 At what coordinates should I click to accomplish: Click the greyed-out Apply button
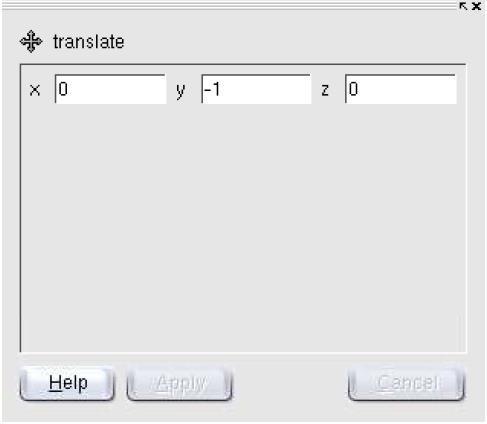(179, 383)
